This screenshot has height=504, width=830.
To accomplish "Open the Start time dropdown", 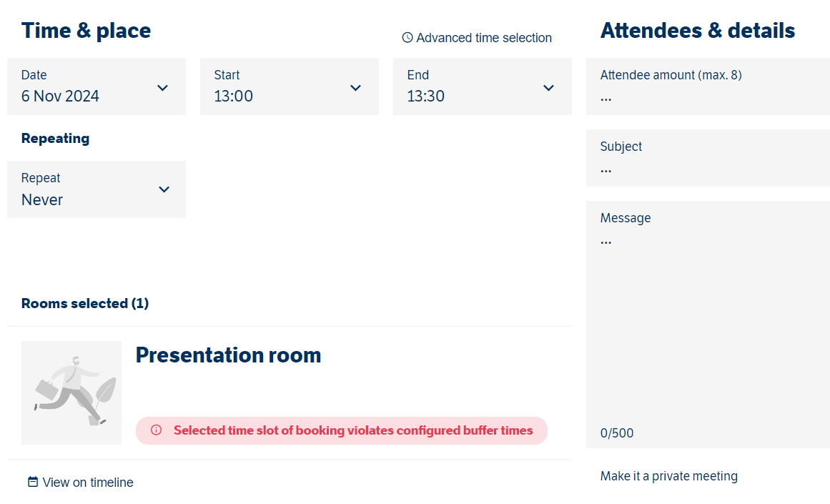I will tap(290, 87).
